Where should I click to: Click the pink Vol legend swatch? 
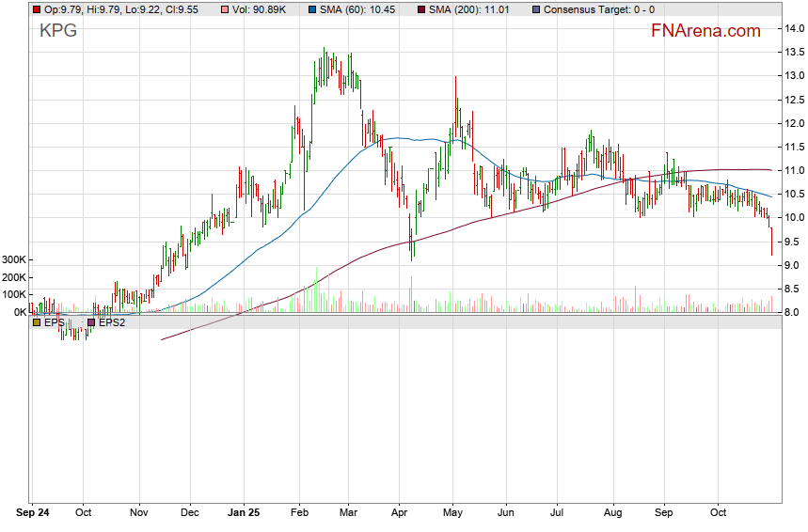[225, 9]
